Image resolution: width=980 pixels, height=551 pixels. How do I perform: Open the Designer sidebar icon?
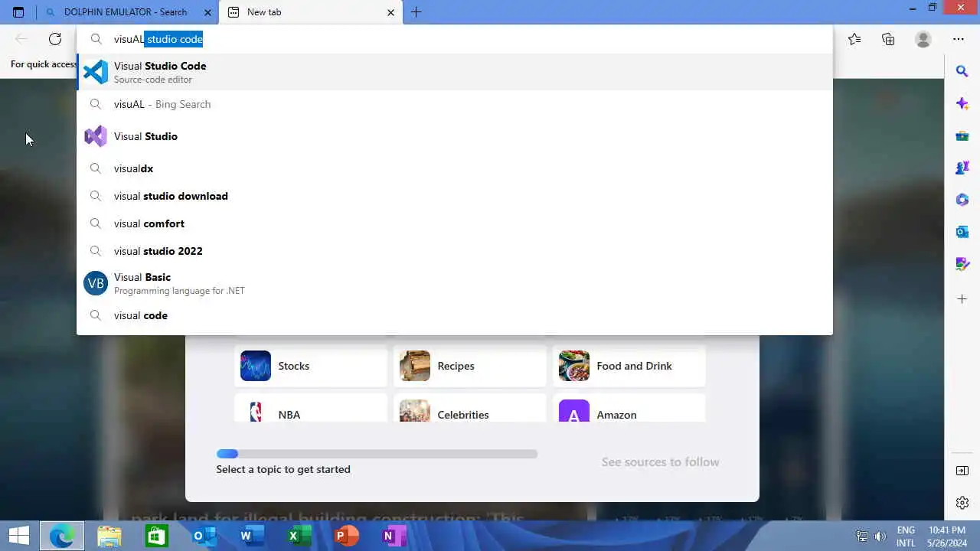pyautogui.click(x=962, y=264)
